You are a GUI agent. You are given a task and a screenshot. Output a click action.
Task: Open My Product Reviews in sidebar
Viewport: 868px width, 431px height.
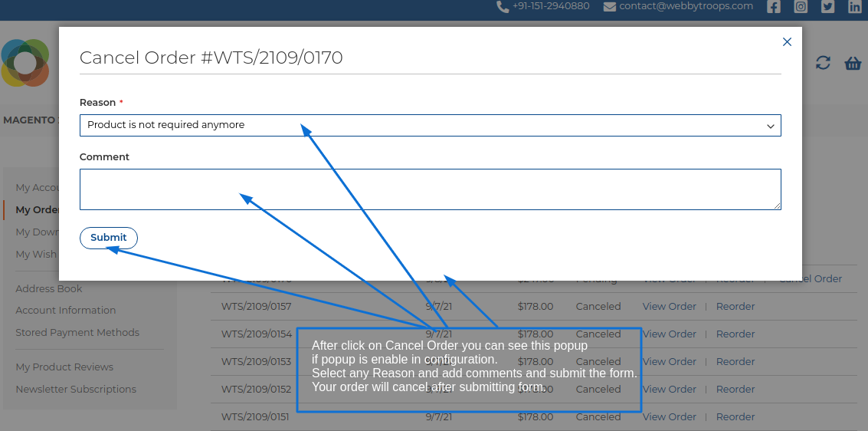[x=64, y=367]
